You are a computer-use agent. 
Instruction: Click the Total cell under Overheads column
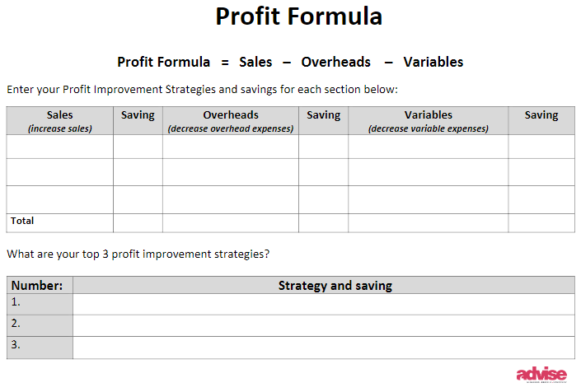click(x=231, y=223)
